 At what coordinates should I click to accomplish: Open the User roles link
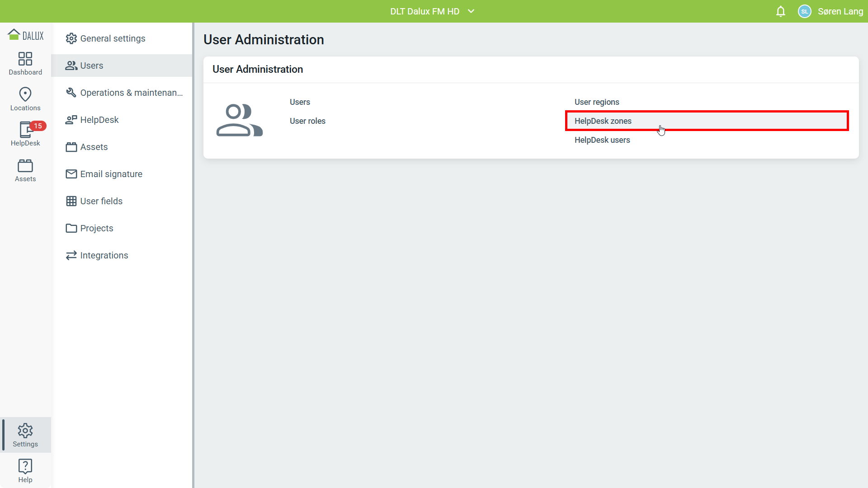(307, 121)
